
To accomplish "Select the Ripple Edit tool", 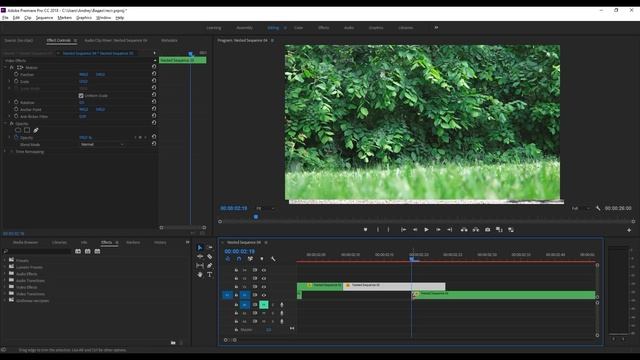I will pos(200,257).
